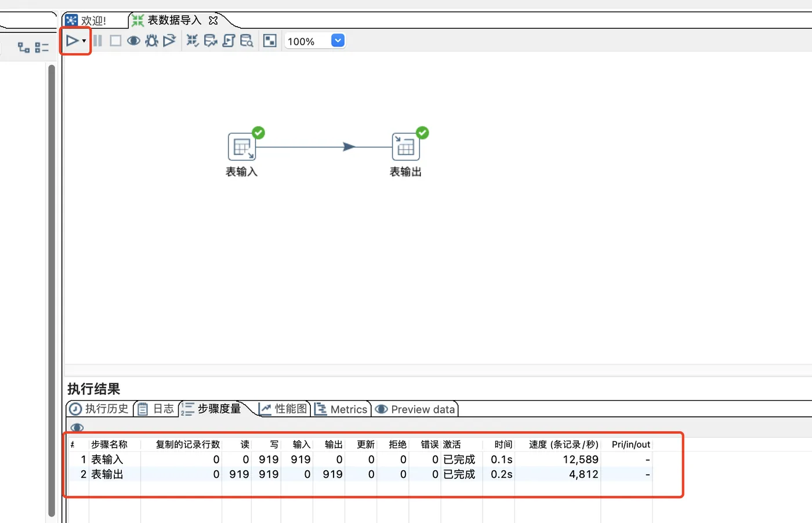Click the 100% zoom text field
Image resolution: width=812 pixels, height=523 pixels.
coord(306,41)
